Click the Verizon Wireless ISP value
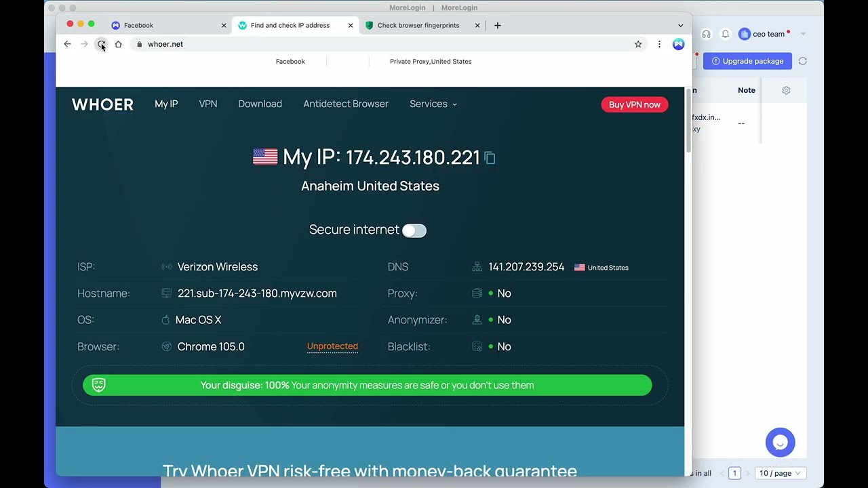Screen dimensions: 868x488 [218, 267]
